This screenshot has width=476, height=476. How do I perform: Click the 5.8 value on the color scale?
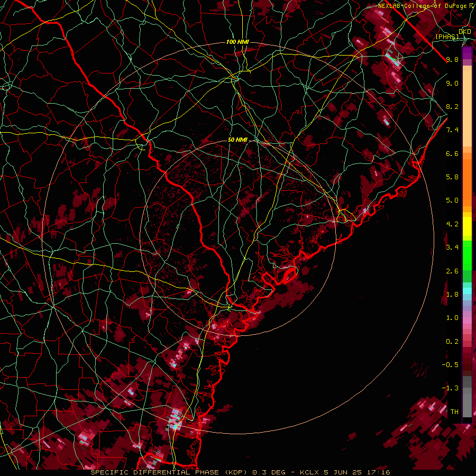point(452,177)
